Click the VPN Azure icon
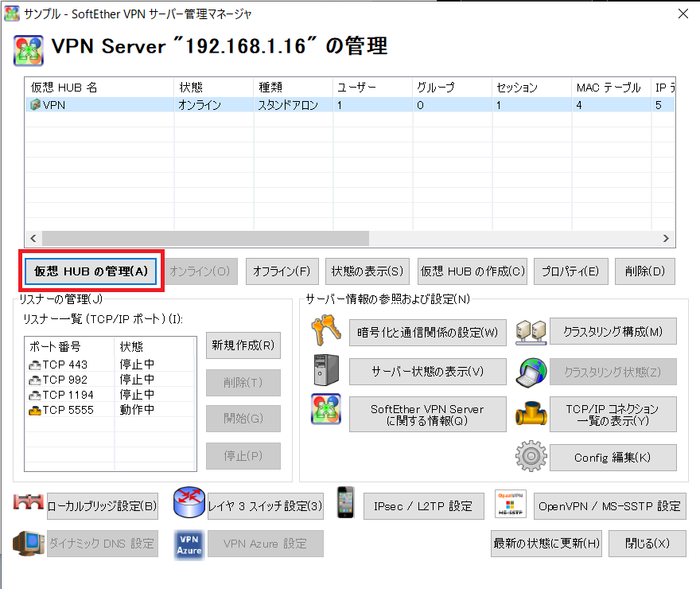700x589 pixels. tap(189, 544)
